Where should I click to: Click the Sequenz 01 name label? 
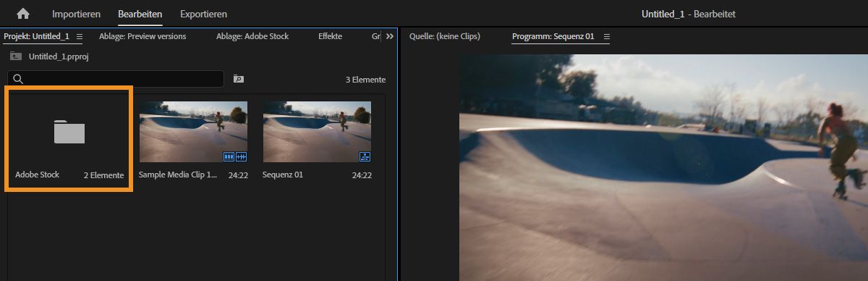[x=283, y=175]
